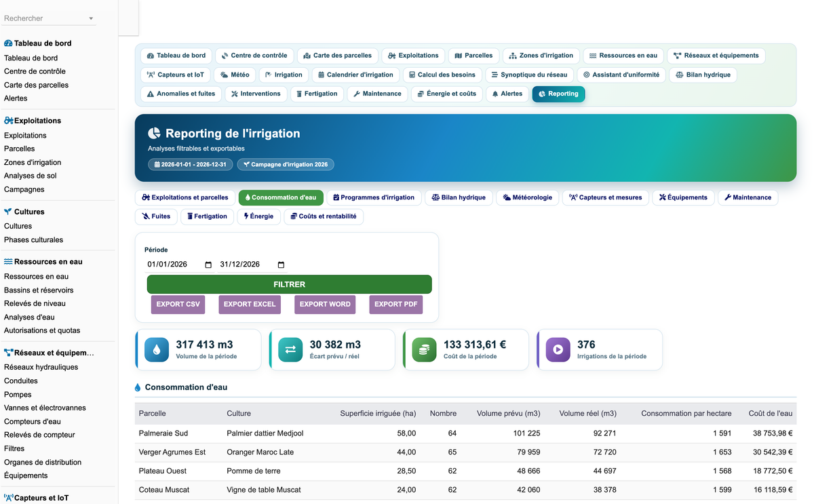Open Centre de contrôle in sidebar
814x504 pixels.
click(x=35, y=71)
